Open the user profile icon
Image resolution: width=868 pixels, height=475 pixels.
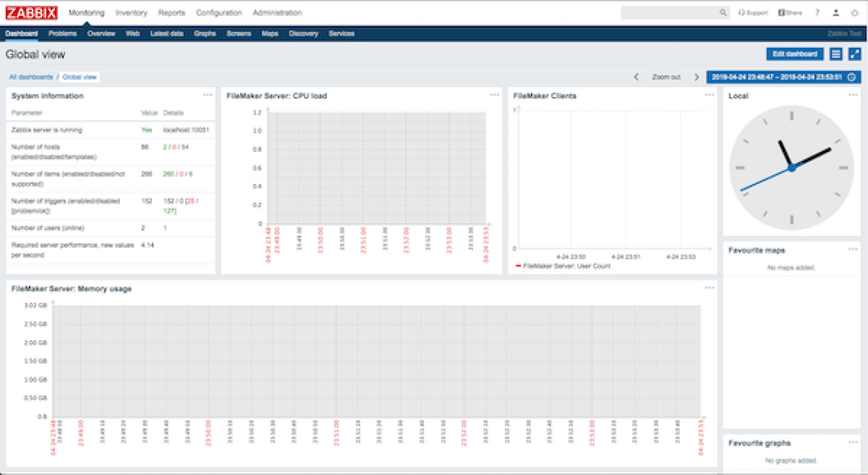click(836, 13)
